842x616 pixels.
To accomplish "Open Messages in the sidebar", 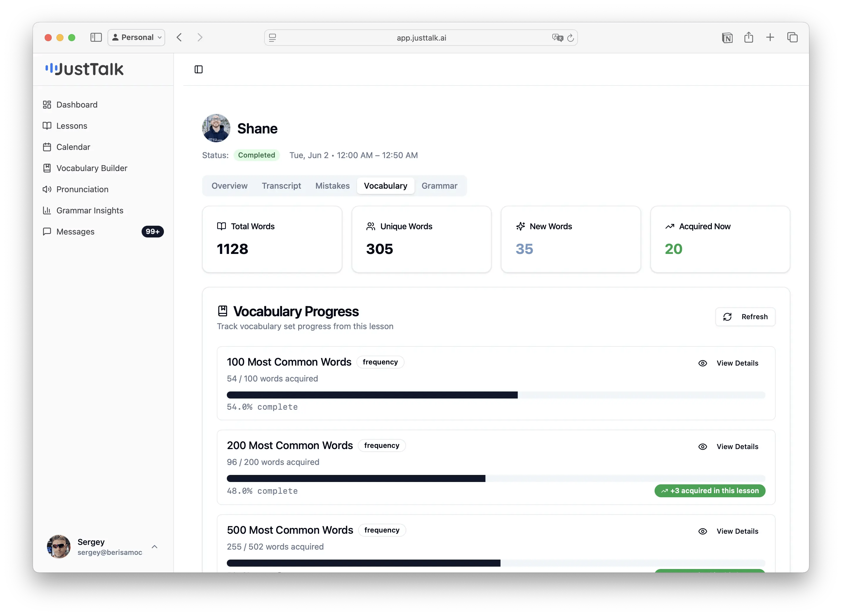I will [x=103, y=232].
